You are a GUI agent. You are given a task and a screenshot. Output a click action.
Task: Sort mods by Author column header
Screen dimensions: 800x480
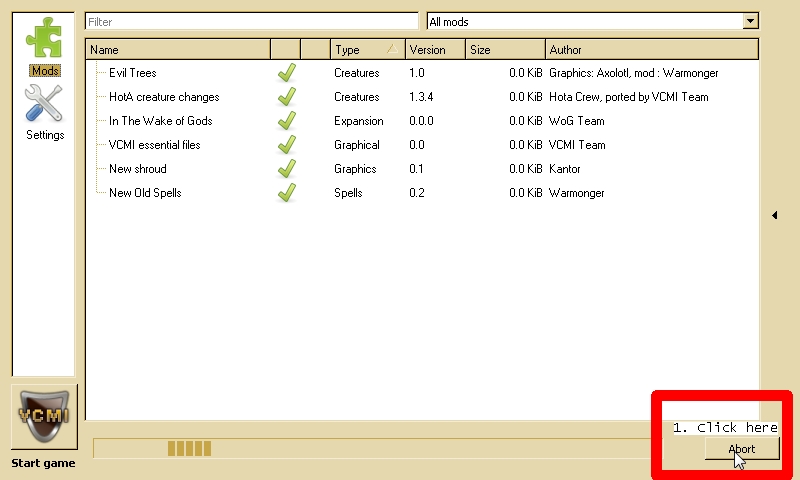(x=650, y=50)
